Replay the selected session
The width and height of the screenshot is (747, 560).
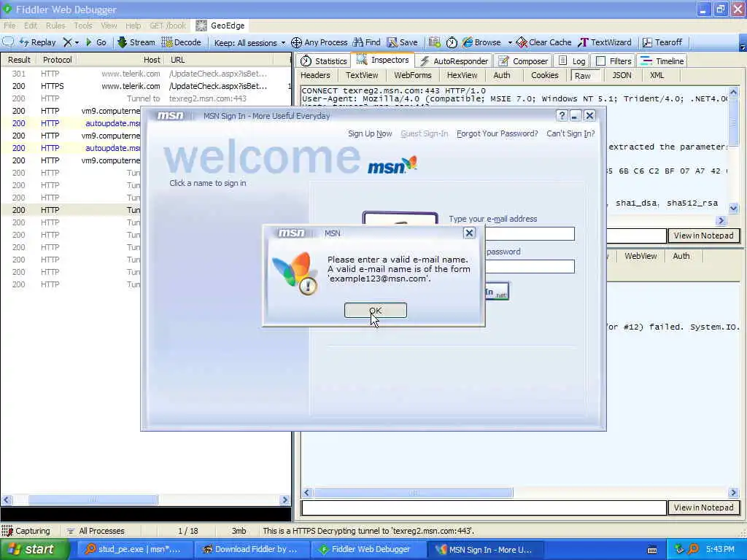[38, 42]
